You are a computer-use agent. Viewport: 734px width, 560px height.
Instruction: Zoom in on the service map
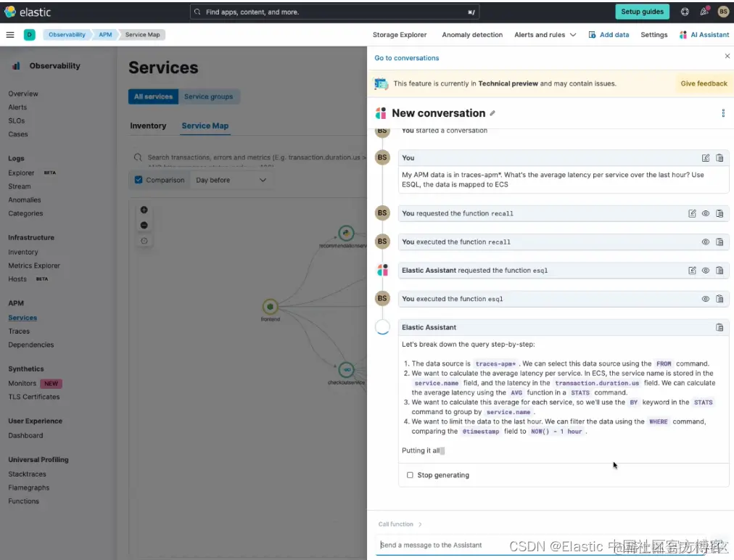pos(144,210)
